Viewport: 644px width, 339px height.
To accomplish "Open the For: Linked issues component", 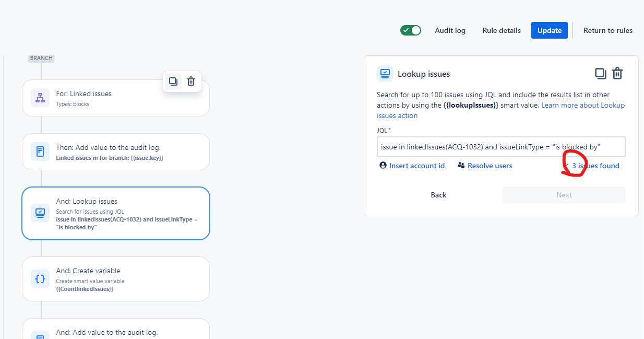I will 116,98.
